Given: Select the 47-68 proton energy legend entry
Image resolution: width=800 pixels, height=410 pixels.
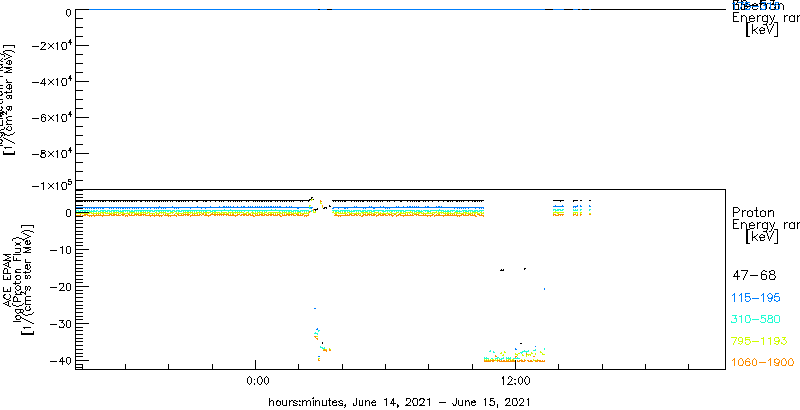Looking at the screenshot, I should pos(754,275).
